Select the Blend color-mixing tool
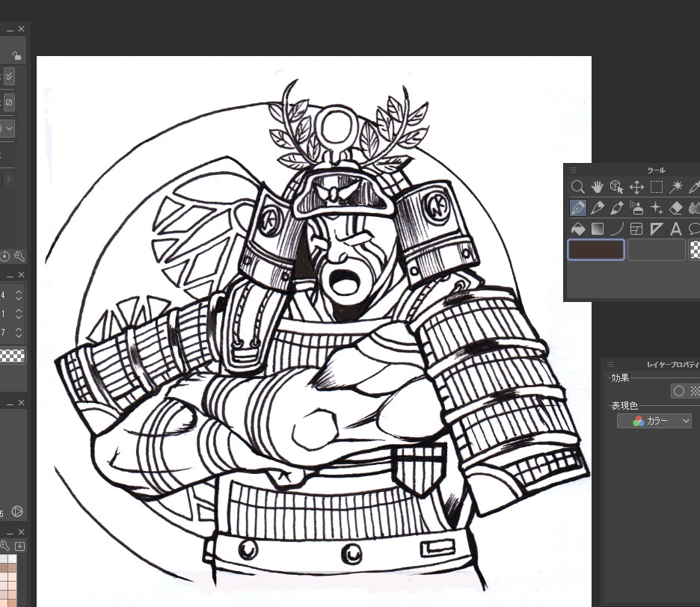Screen dimensions: 700x607 pos(694,208)
